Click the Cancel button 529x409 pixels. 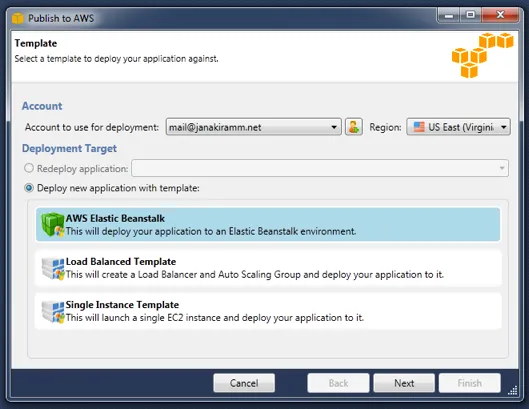(x=244, y=383)
